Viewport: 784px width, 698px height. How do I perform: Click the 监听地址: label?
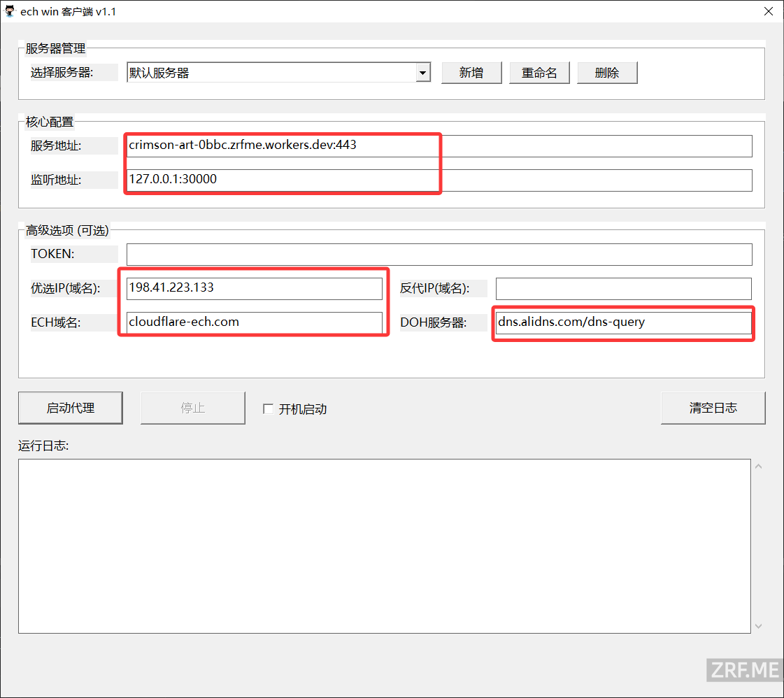tap(56, 180)
